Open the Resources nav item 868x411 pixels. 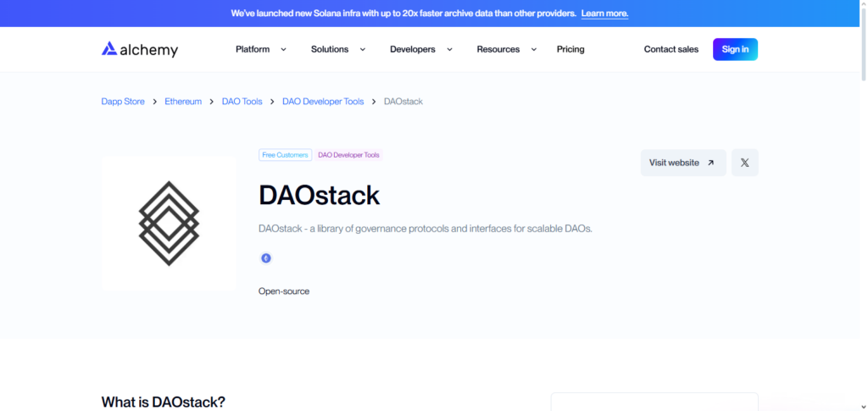click(498, 49)
